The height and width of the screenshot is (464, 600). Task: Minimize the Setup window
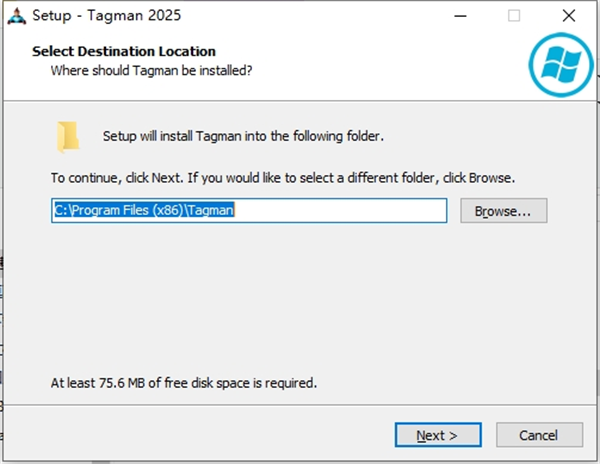(x=459, y=16)
